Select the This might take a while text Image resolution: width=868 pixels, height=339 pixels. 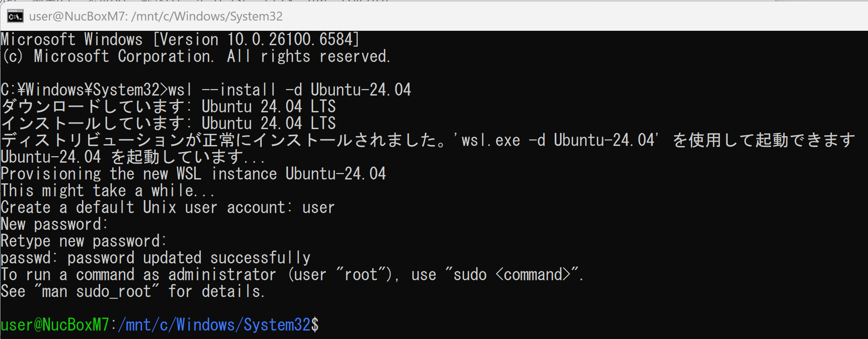click(x=108, y=190)
